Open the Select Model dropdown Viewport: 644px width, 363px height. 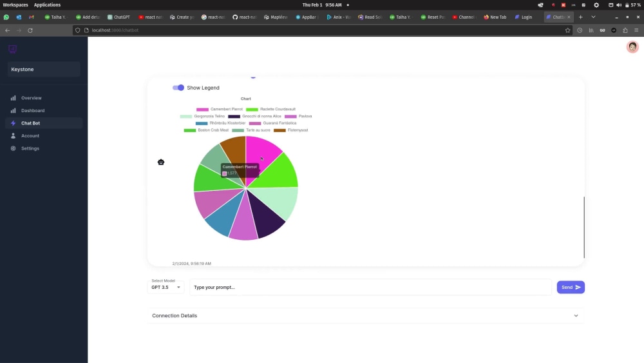166,287
